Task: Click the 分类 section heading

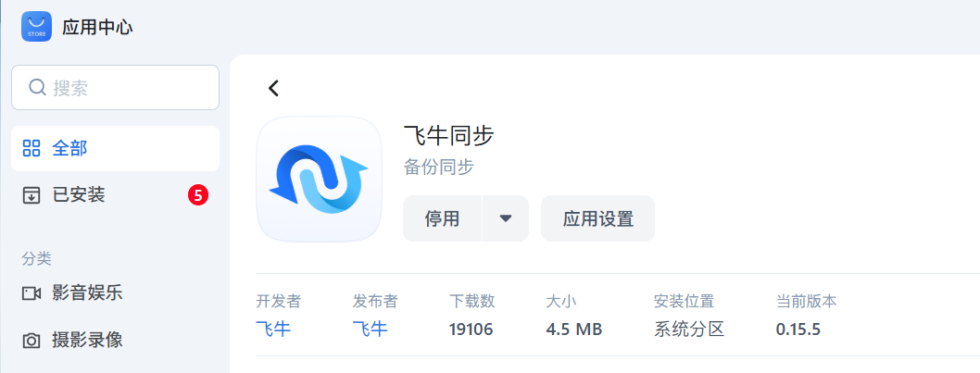Action: click(x=37, y=258)
